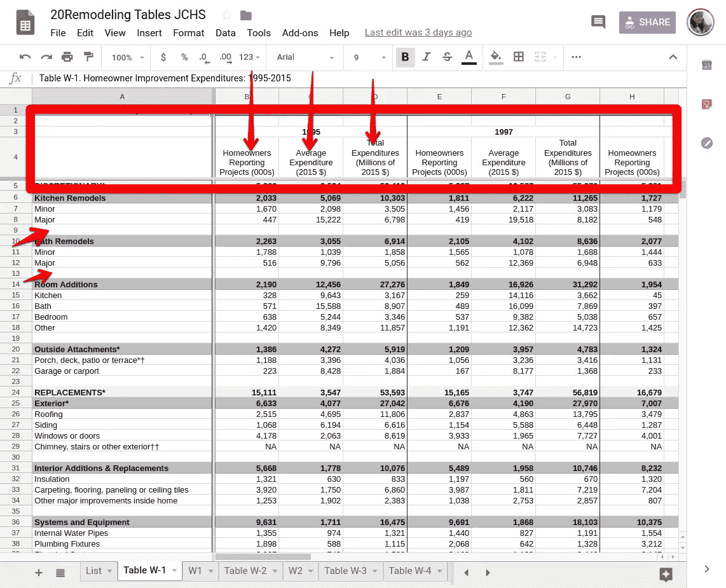Open the Add-ons menu

300,33
